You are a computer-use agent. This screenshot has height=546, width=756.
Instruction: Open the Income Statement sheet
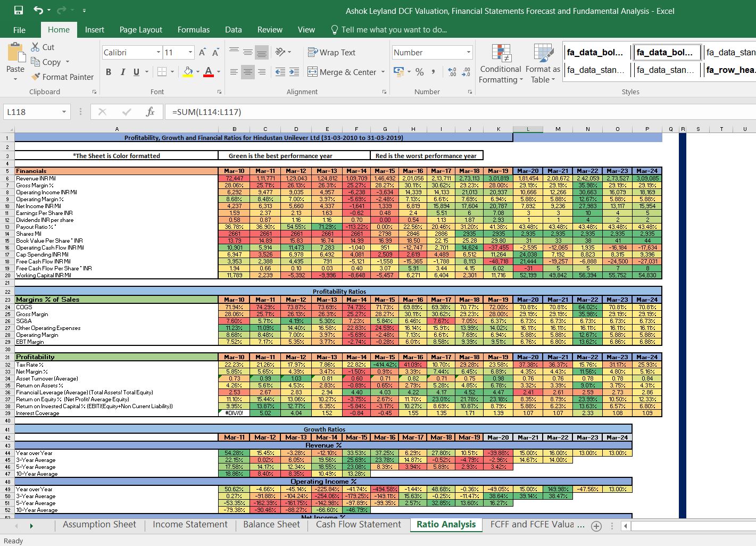pyautogui.click(x=190, y=525)
